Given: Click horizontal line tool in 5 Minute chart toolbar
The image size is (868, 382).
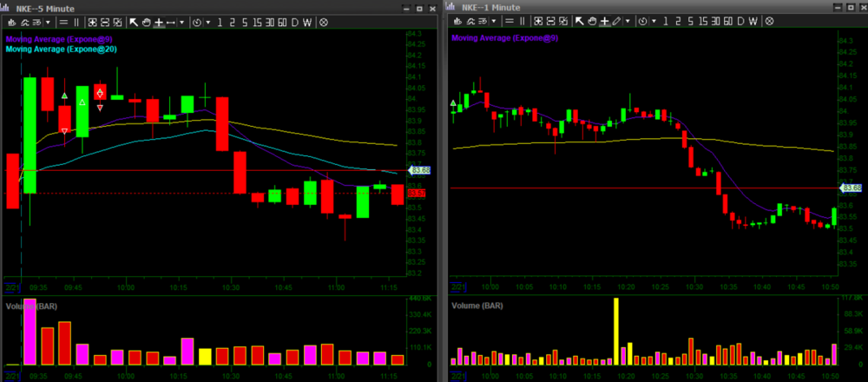Looking at the screenshot, I should coord(171,21).
